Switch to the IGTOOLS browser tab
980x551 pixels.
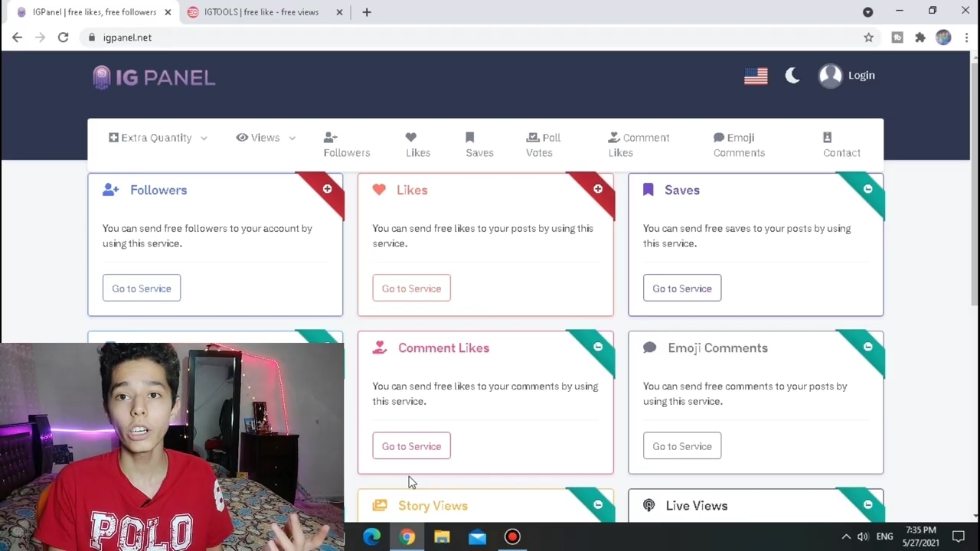260,12
